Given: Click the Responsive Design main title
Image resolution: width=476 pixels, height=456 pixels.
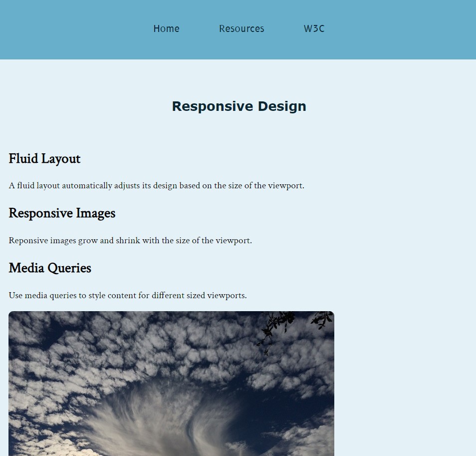Looking at the screenshot, I should 238,106.
